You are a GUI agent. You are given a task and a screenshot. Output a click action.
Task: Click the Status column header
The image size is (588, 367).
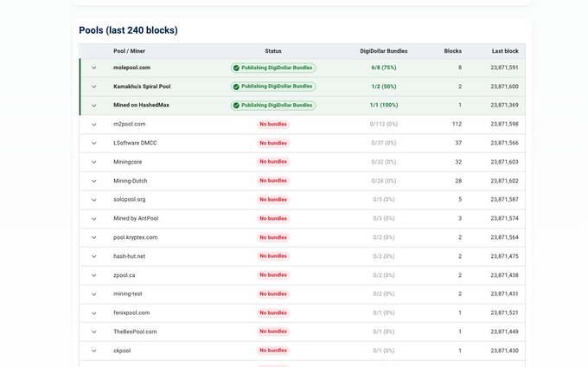(273, 51)
